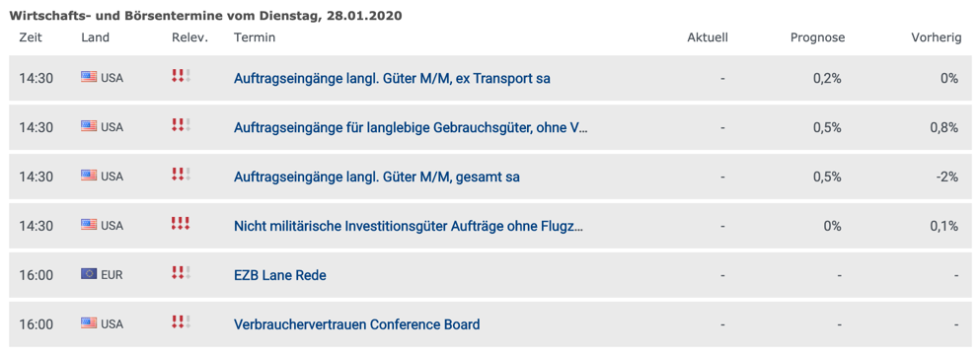Click the relevance icon for Güter M/M, gesamt sa
Image resolution: width=980 pixels, height=356 pixels.
(x=181, y=175)
